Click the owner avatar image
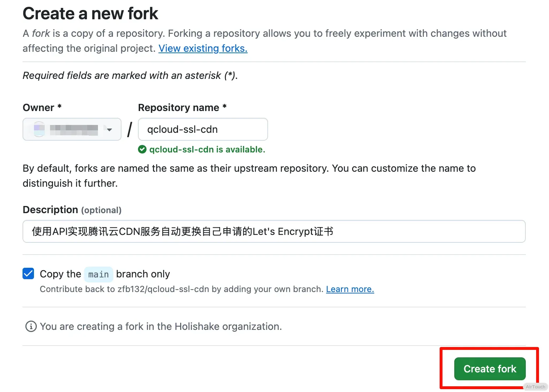 (39, 129)
